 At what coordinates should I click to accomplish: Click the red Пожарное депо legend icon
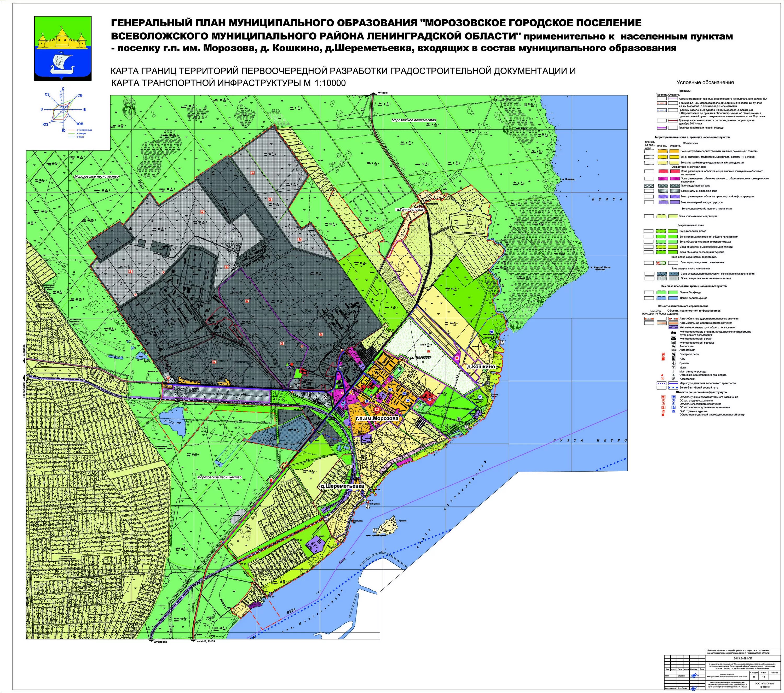coord(664,355)
